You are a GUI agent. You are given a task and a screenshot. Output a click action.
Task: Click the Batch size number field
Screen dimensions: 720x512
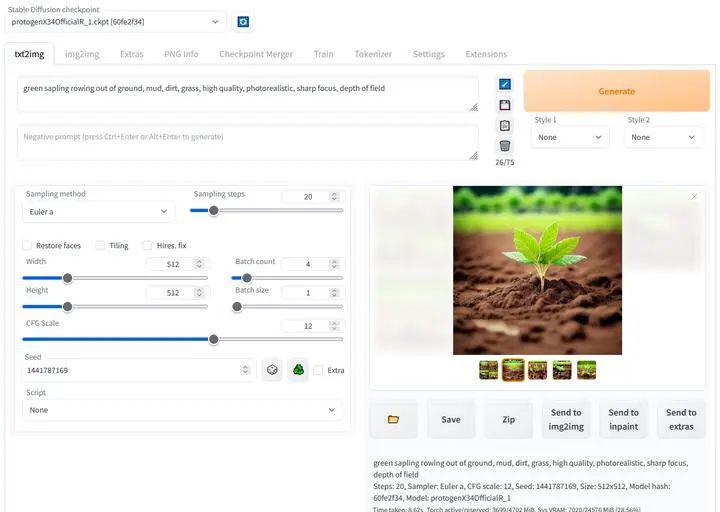pyautogui.click(x=311, y=293)
